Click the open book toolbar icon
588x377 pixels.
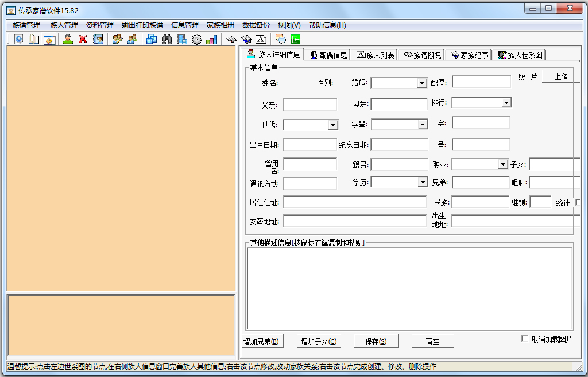(34, 39)
